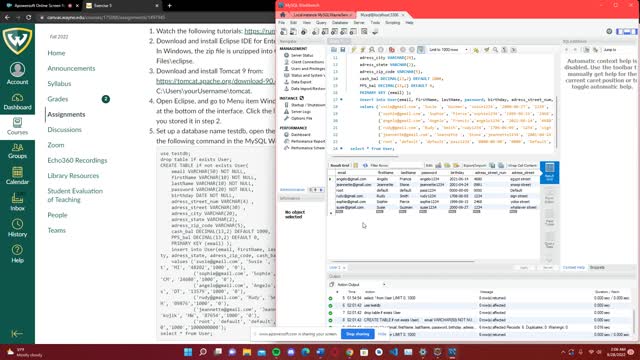Select the Form Editor side panel button

pos(549,196)
